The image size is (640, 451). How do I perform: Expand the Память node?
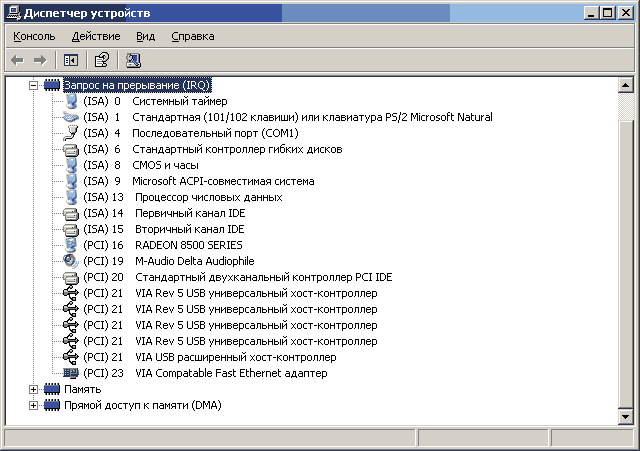click(x=34, y=389)
